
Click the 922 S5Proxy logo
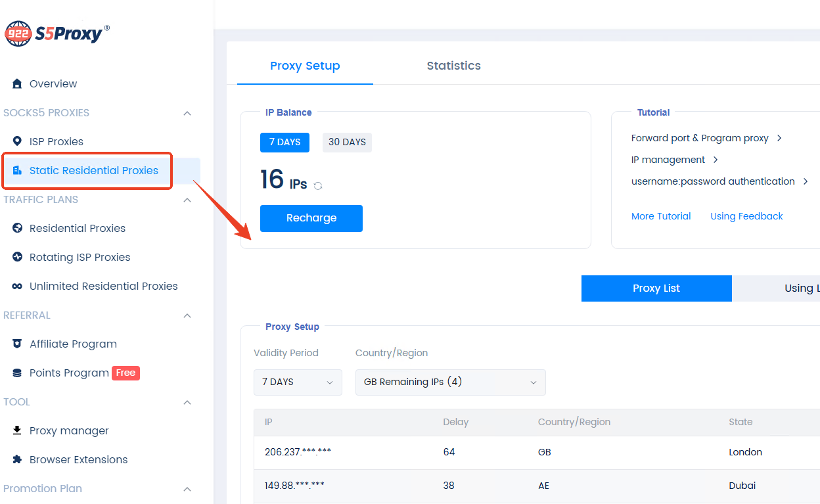tap(57, 34)
